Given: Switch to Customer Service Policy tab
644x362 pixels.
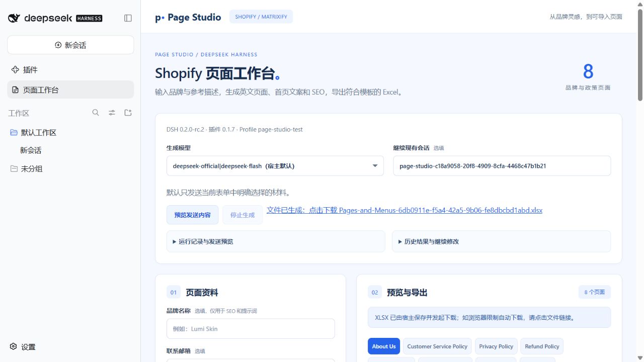Looking at the screenshot, I should pos(437,346).
